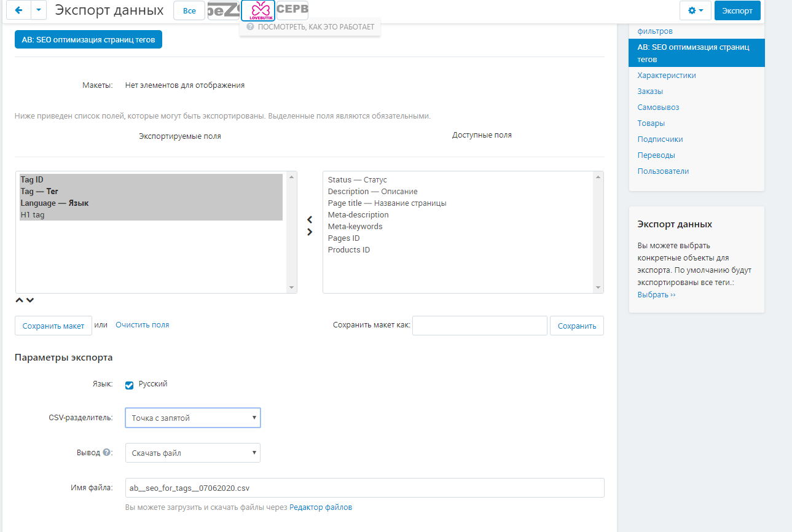
Task: Open 'Самовывоз' in sidebar
Action: [658, 107]
